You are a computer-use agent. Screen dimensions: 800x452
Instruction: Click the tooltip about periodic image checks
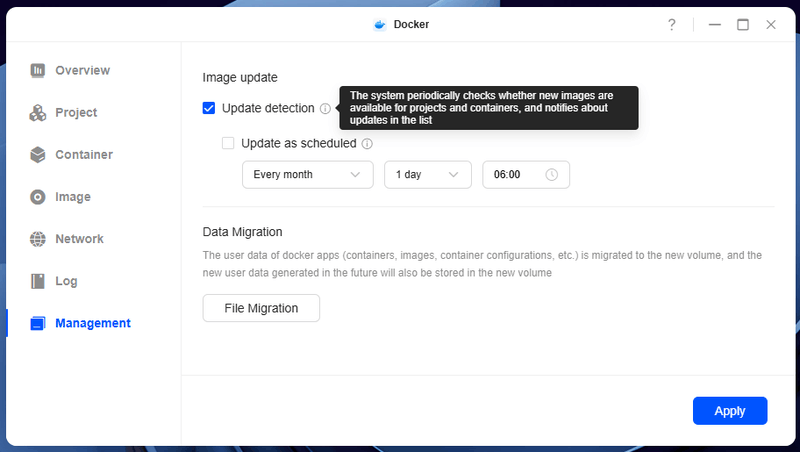[489, 108]
